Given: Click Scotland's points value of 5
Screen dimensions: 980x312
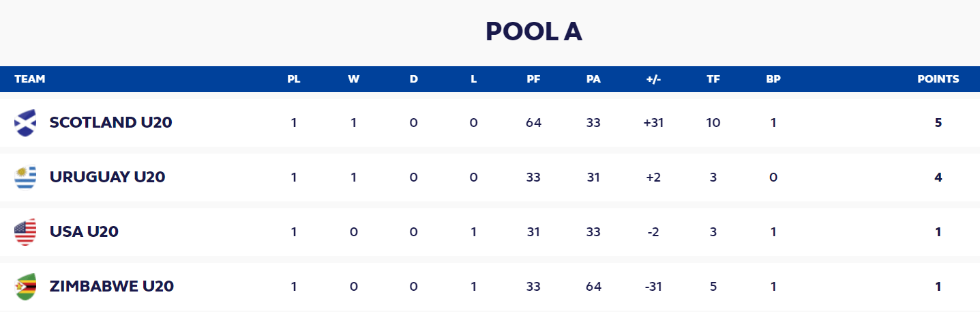Looking at the screenshot, I should tap(938, 123).
